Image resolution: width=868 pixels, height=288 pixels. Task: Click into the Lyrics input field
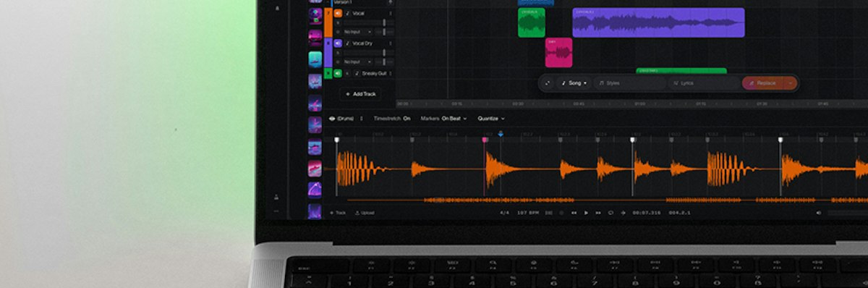click(x=704, y=83)
